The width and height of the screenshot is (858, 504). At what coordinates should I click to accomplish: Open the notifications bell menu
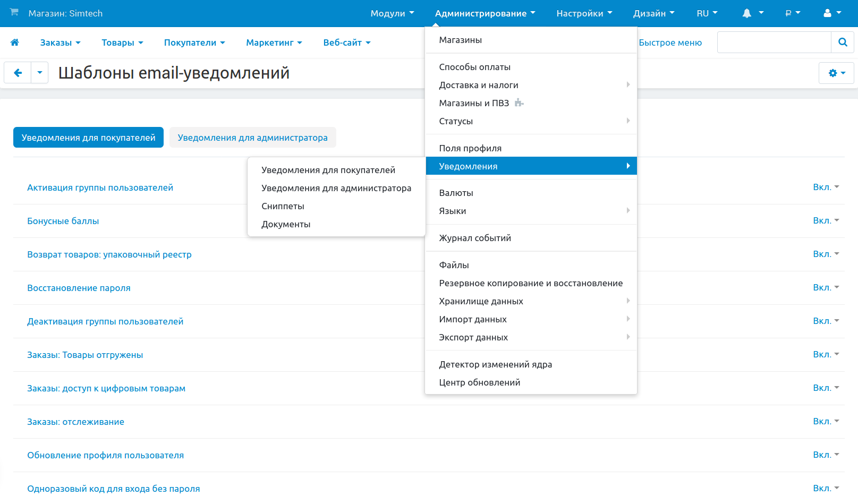(752, 13)
